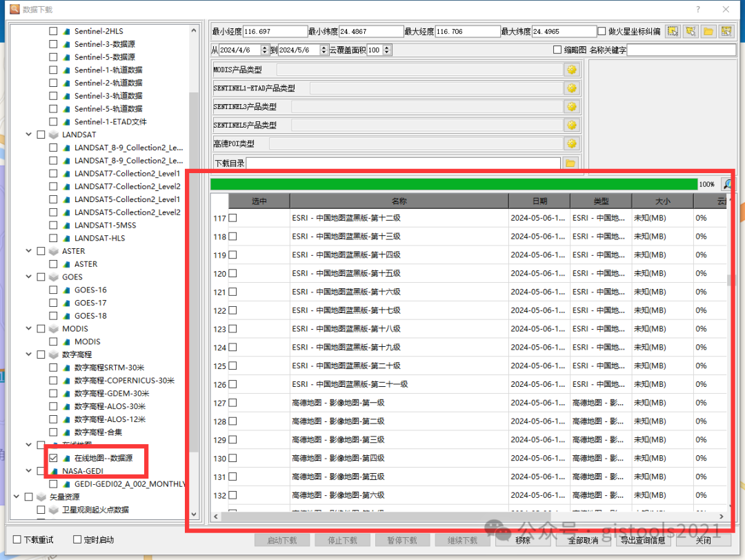The height and width of the screenshot is (560, 745).
Task: Open SENTINEL1-ETAD产品类型 gear settings
Action: pos(572,88)
